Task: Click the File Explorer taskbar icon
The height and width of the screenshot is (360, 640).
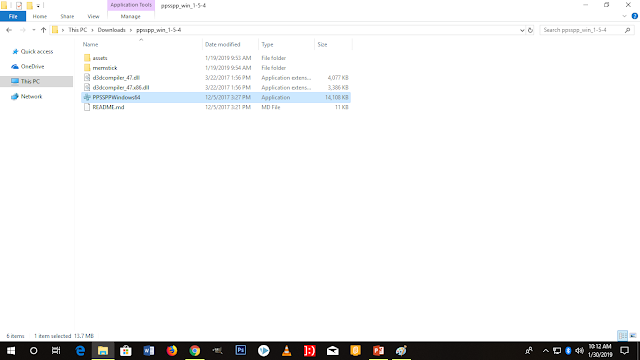Action: tap(103, 351)
